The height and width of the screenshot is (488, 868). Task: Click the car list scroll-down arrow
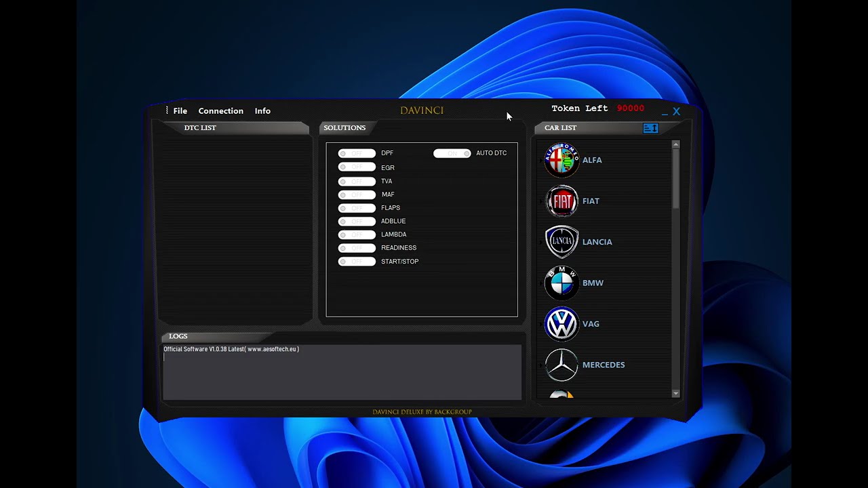point(675,394)
